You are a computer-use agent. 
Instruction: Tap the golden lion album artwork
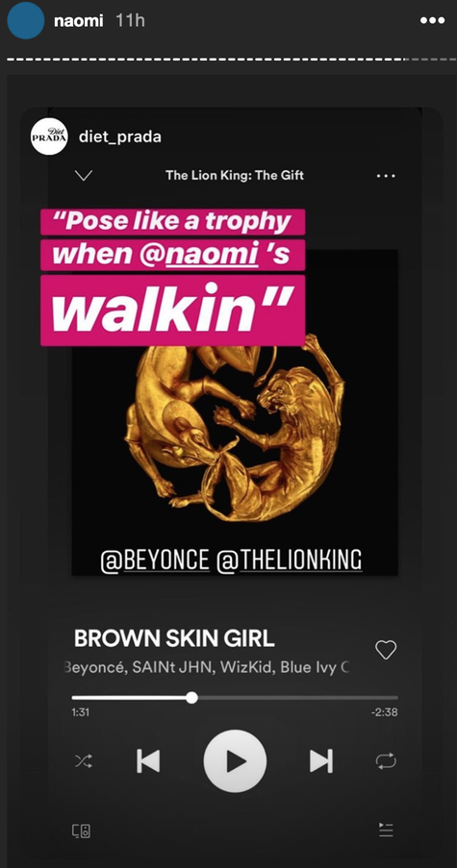coord(235,432)
